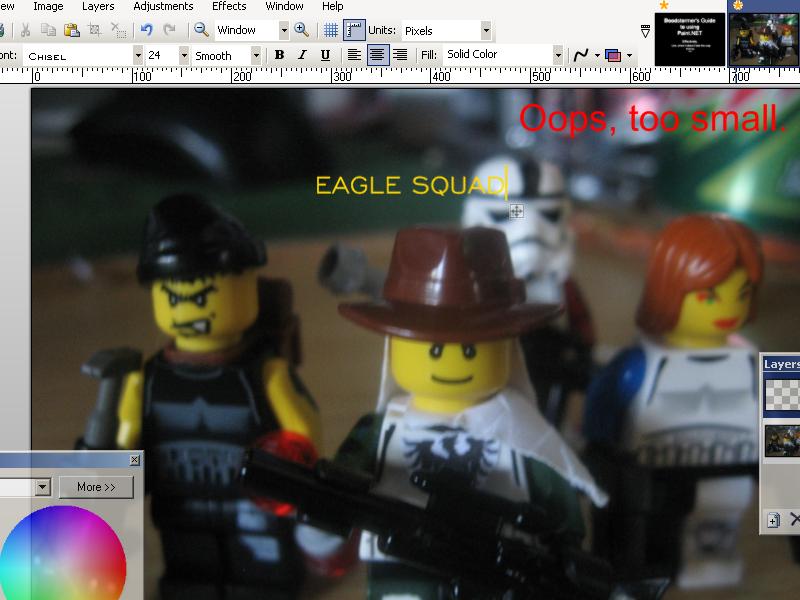Viewport: 800px width, 600px height.
Task: Switch to the black guide image thumbnail
Action: (690, 40)
